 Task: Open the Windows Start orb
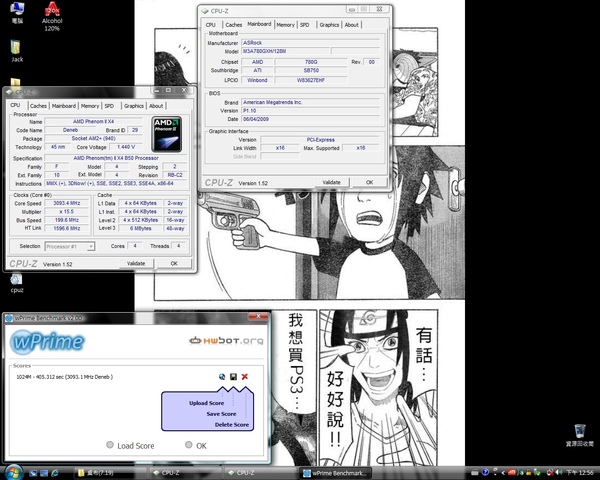(13, 472)
